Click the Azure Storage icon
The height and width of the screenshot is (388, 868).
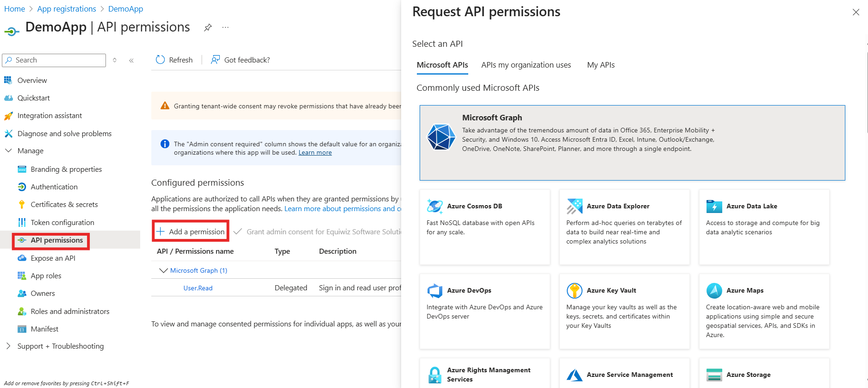[x=714, y=375]
